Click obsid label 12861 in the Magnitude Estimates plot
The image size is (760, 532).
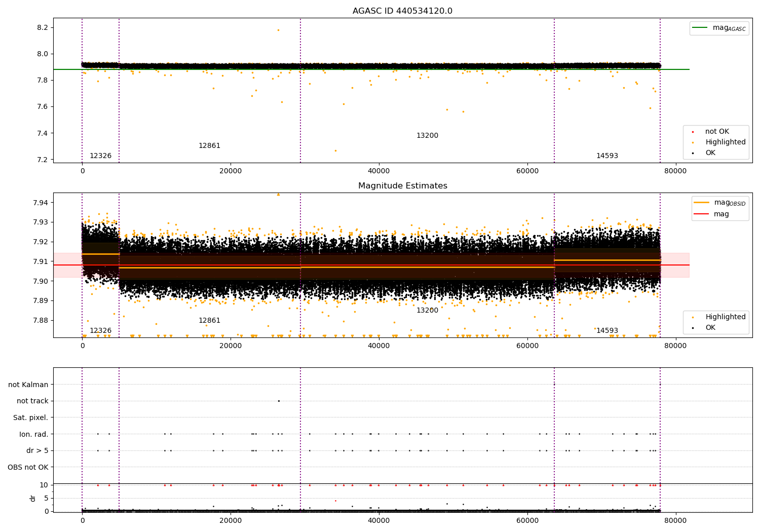pyautogui.click(x=209, y=321)
